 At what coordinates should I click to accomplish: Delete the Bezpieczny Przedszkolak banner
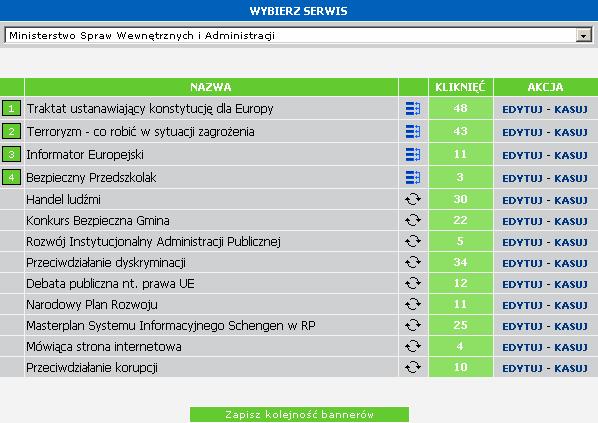click(x=571, y=178)
